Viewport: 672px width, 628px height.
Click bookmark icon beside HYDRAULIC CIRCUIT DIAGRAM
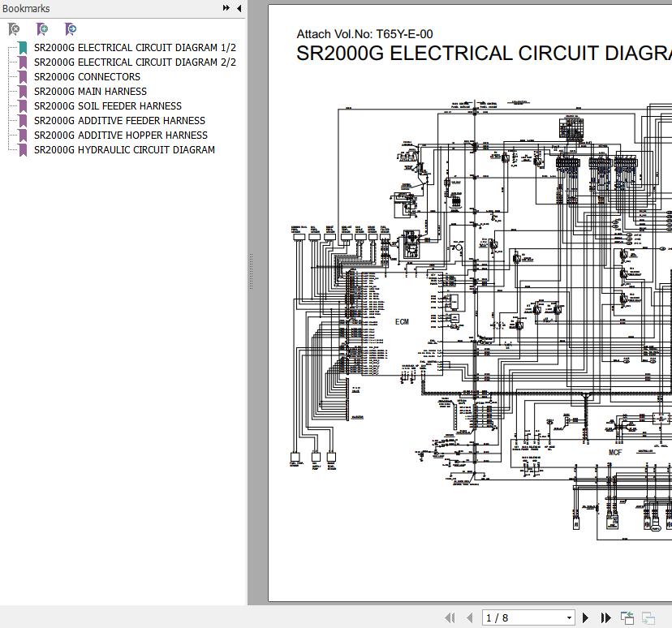pos(23,149)
